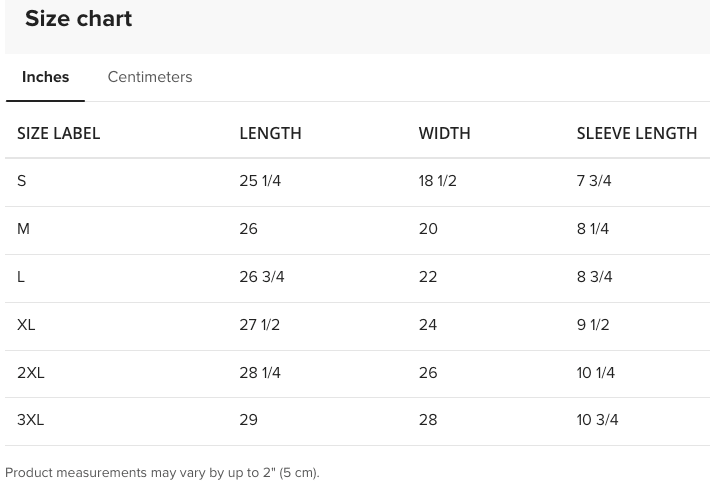The width and height of the screenshot is (710, 497).
Task: Click the 2XL size label
Action: point(31,373)
